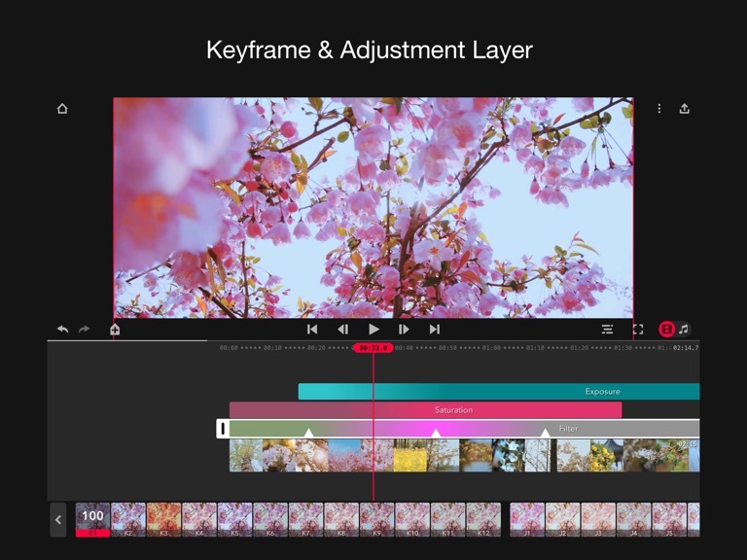Undo the last edit

[62, 330]
